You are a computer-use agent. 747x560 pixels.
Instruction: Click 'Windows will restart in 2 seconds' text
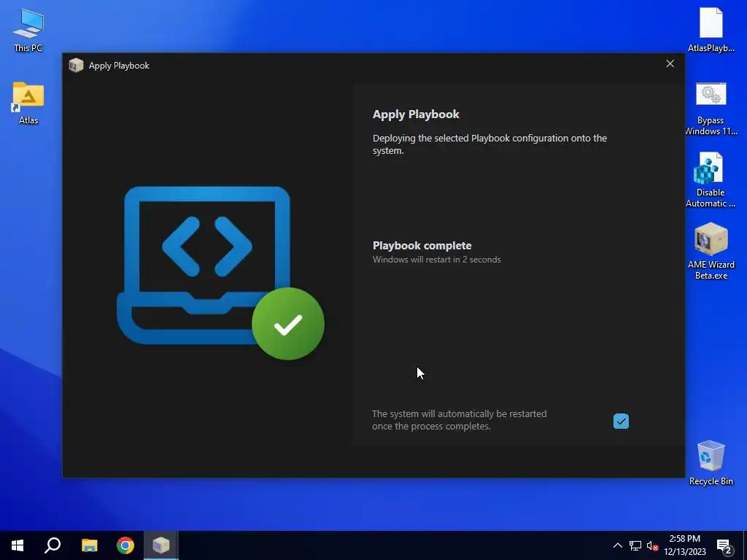(436, 260)
